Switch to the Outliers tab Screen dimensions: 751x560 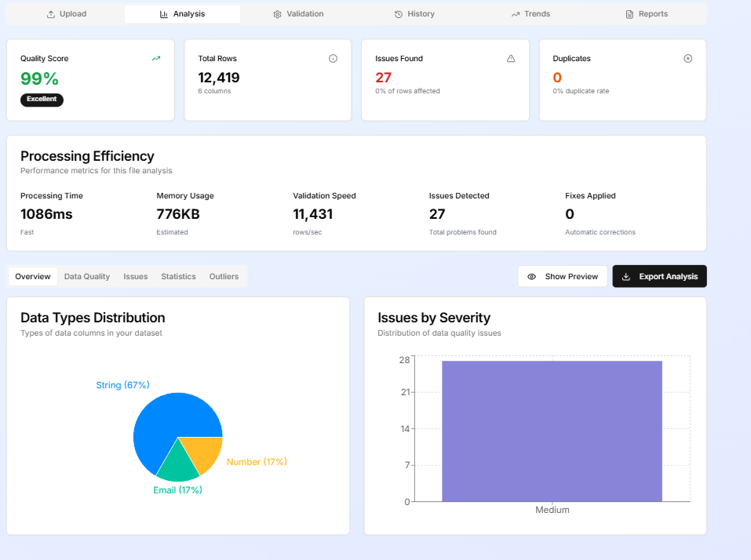click(x=224, y=276)
